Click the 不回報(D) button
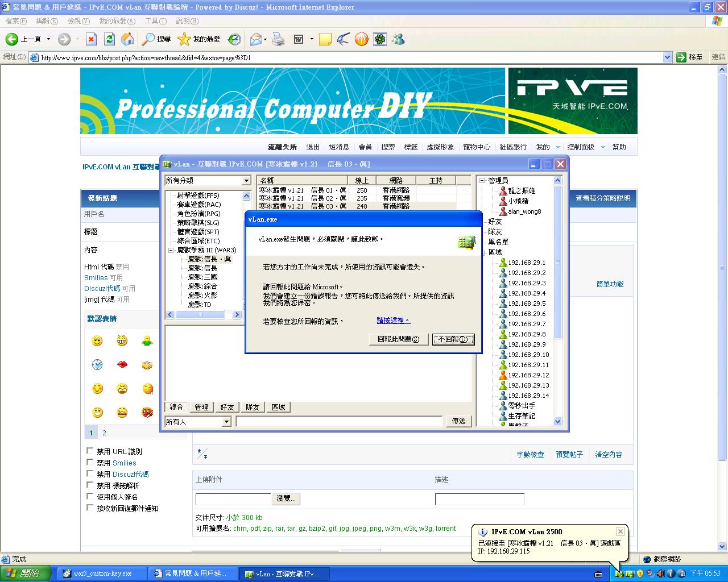Viewport: 728px width, 582px height. tap(453, 339)
